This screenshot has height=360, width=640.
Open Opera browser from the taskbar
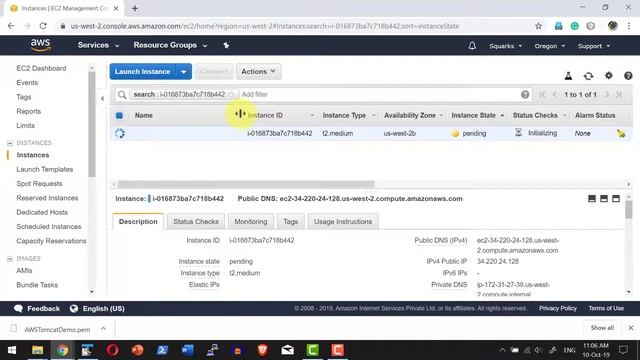tap(112, 350)
